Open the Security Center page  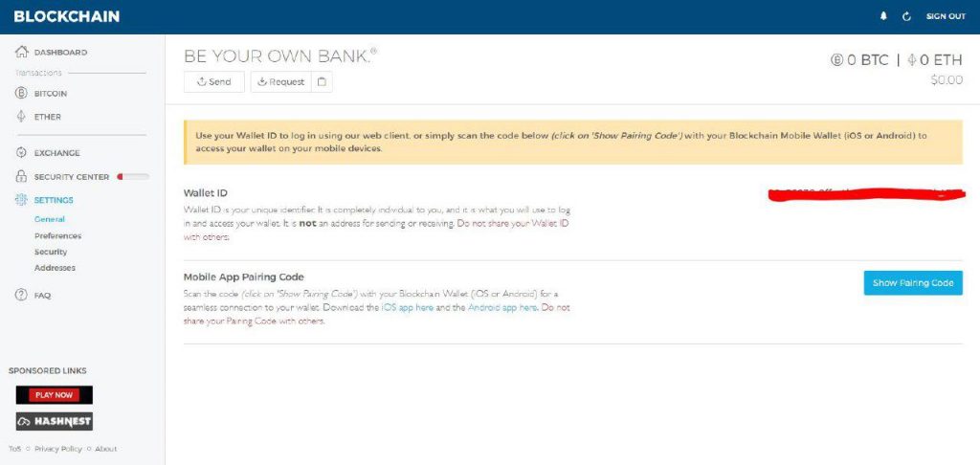coord(71,177)
